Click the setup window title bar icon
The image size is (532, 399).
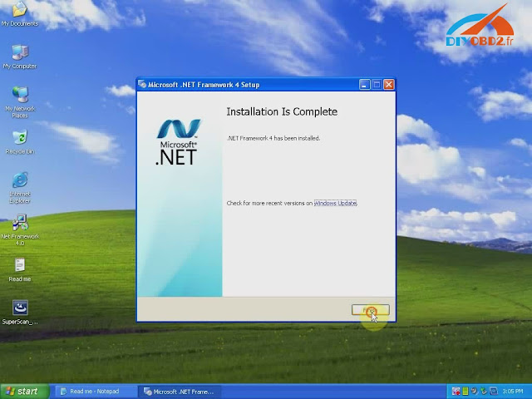coord(142,84)
